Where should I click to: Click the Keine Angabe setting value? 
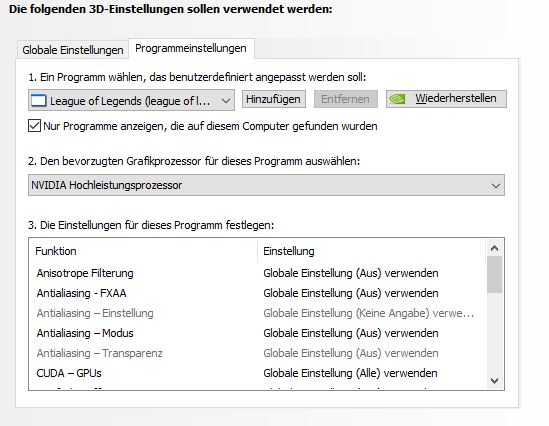pos(369,313)
